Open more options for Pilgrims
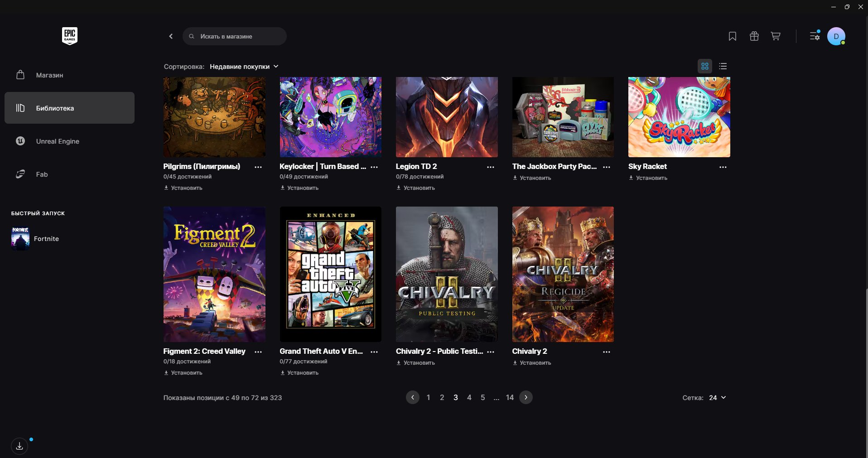Viewport: 868px width, 458px height. 258,167
